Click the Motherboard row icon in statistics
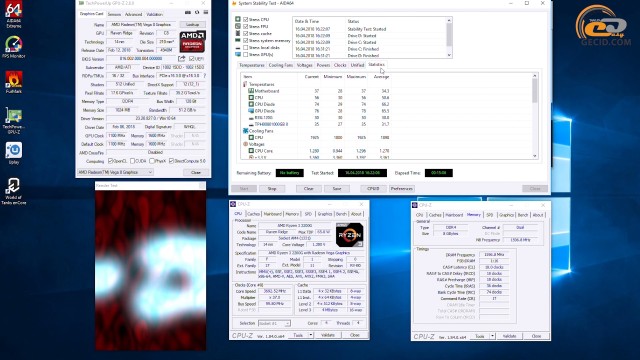Screen dimensions: 640x360 click(x=251, y=91)
